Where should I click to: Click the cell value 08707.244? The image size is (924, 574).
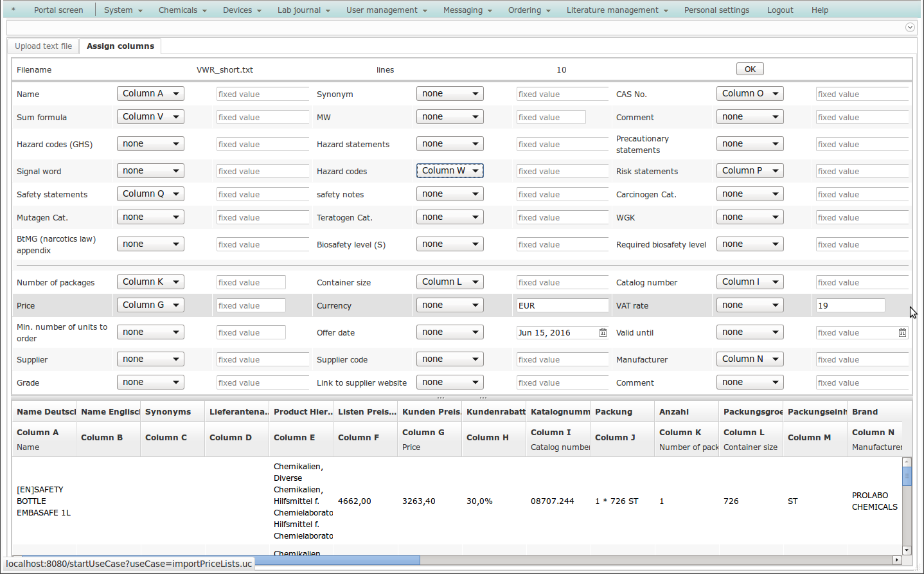click(553, 501)
